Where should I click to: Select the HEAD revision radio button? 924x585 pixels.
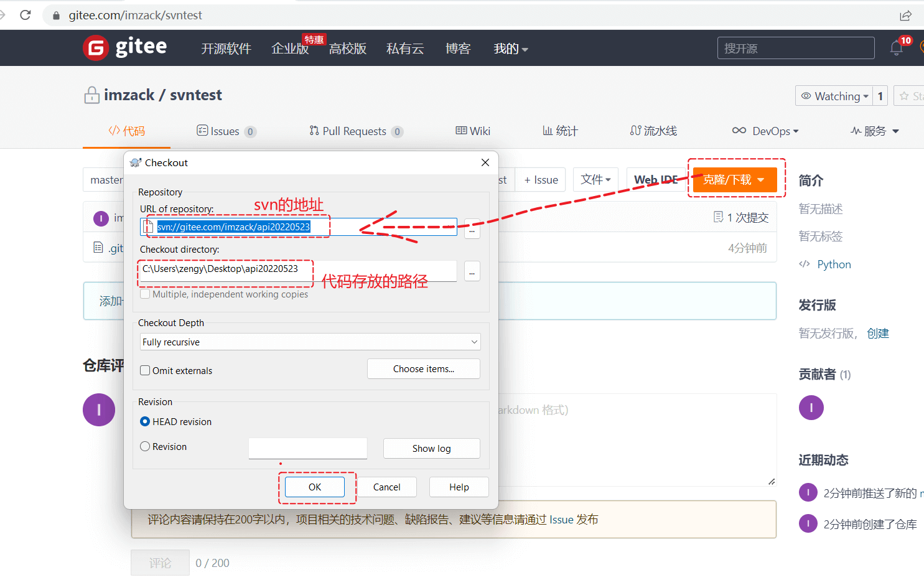(x=145, y=421)
